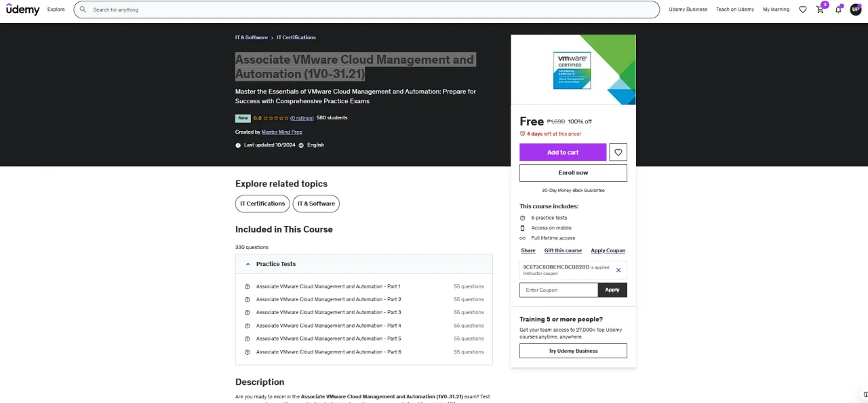Click Enroll now button

pyautogui.click(x=573, y=173)
